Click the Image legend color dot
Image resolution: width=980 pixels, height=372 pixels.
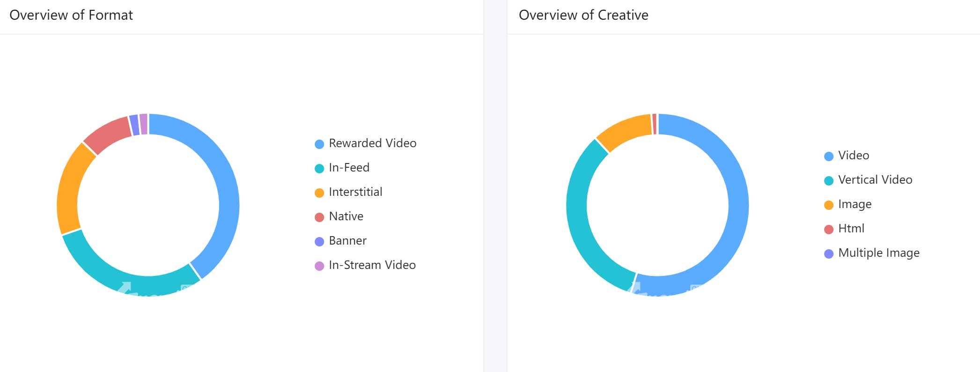(829, 205)
